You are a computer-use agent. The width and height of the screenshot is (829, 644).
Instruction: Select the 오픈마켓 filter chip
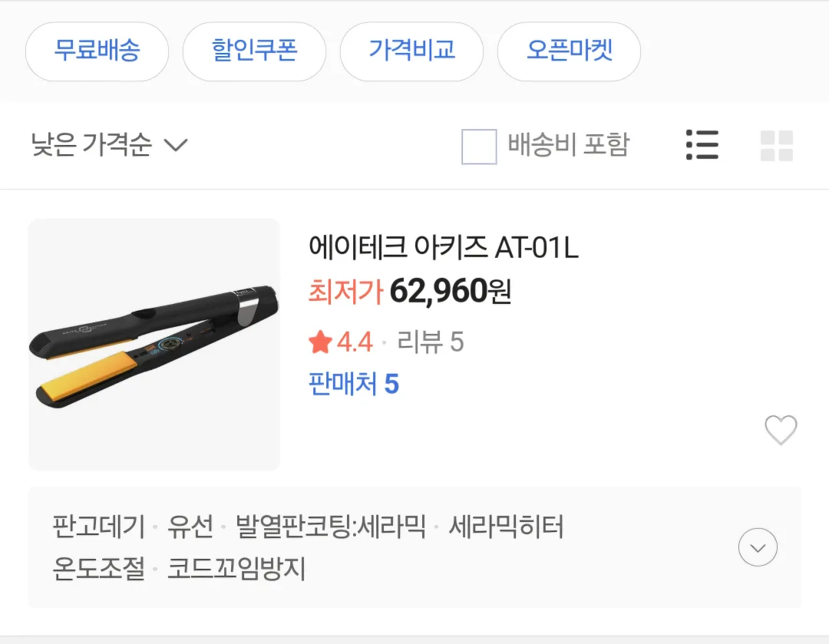click(569, 51)
